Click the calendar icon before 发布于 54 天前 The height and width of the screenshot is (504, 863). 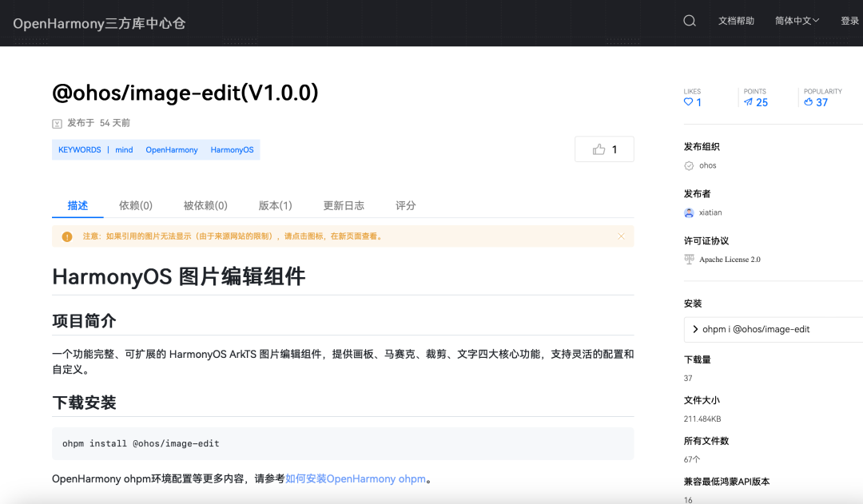point(57,123)
